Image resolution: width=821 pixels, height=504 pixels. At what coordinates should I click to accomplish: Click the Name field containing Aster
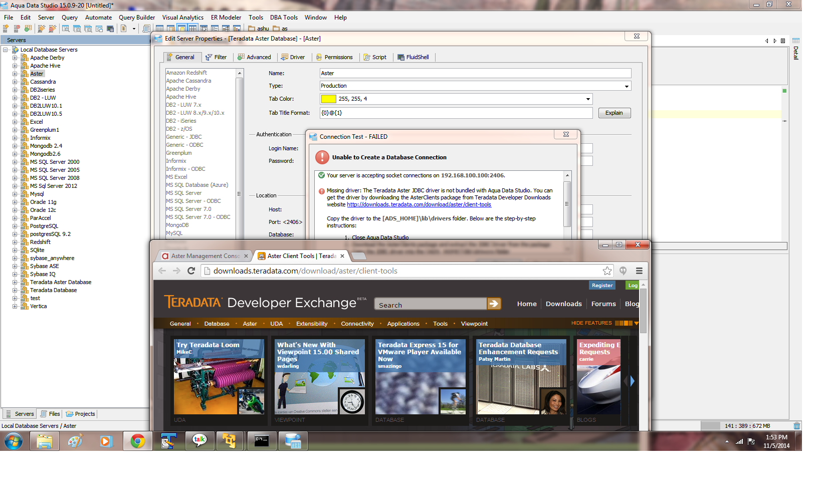point(475,73)
